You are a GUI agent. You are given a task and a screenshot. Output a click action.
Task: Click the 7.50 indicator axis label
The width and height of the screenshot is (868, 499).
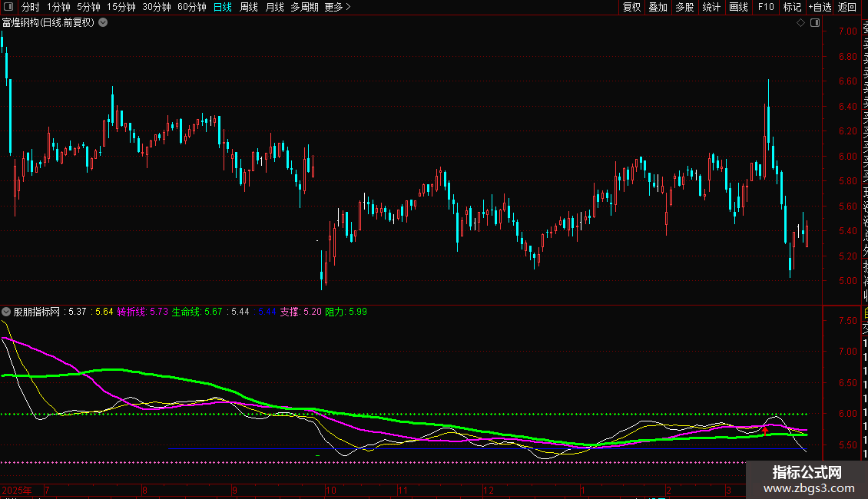[x=847, y=321]
